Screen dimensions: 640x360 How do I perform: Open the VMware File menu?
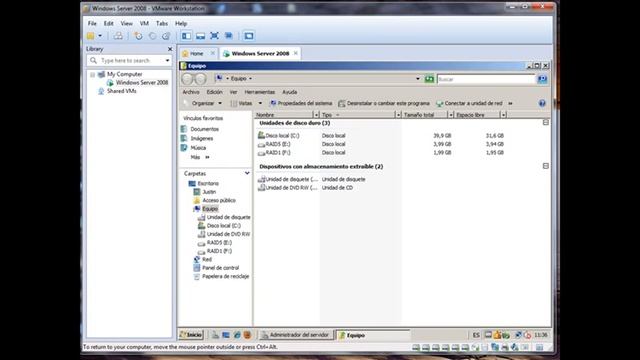[x=92, y=23]
